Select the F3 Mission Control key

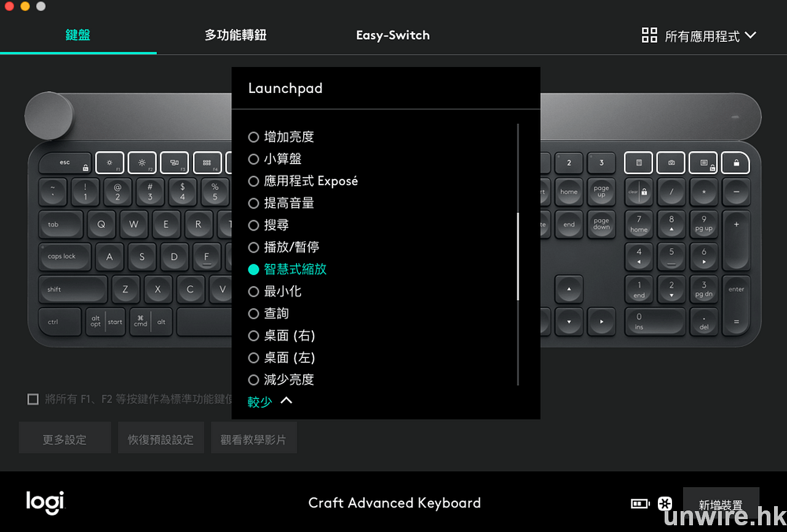[175, 163]
